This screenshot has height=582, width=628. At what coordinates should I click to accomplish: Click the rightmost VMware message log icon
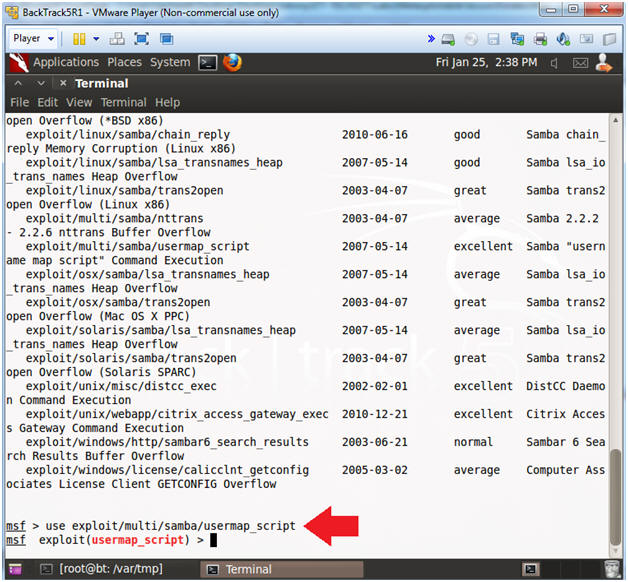[x=609, y=39]
